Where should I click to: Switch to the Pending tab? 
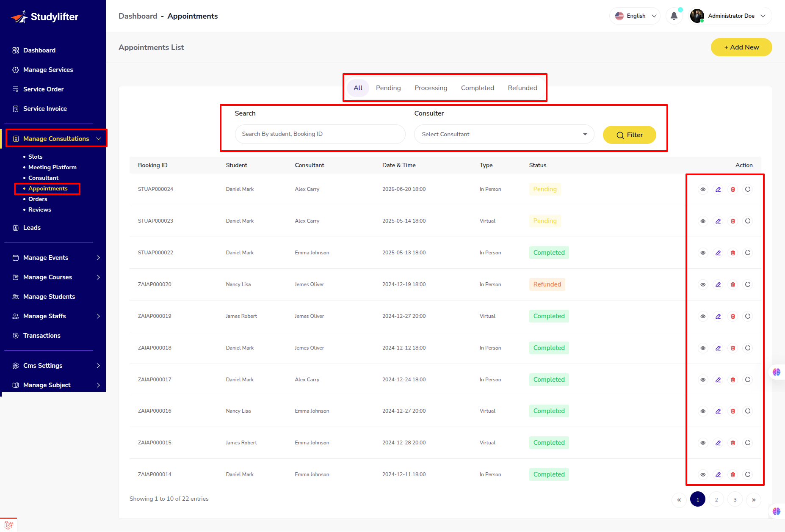click(388, 88)
